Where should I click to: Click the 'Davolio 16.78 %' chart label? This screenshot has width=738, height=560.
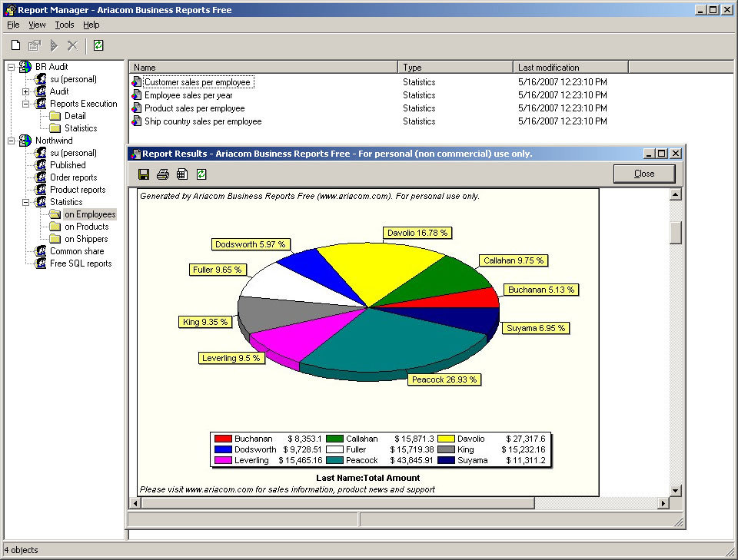pyautogui.click(x=417, y=233)
